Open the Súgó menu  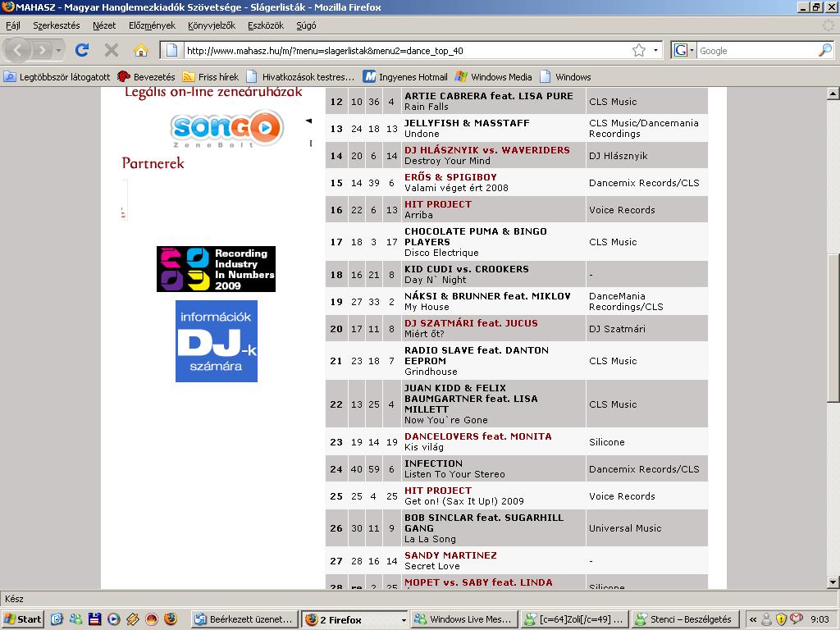pos(306,25)
